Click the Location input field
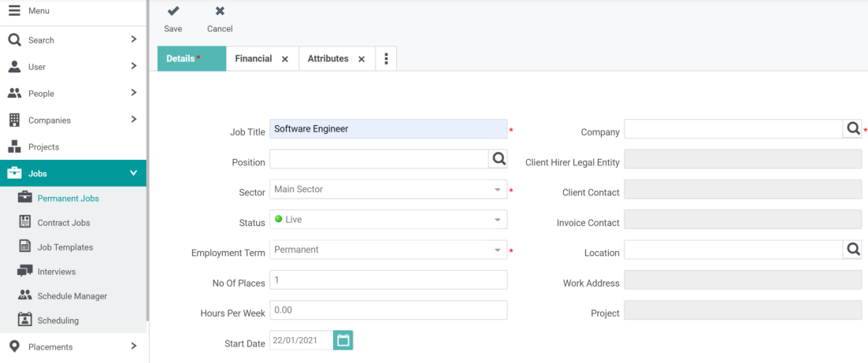868x363 pixels. tap(733, 249)
